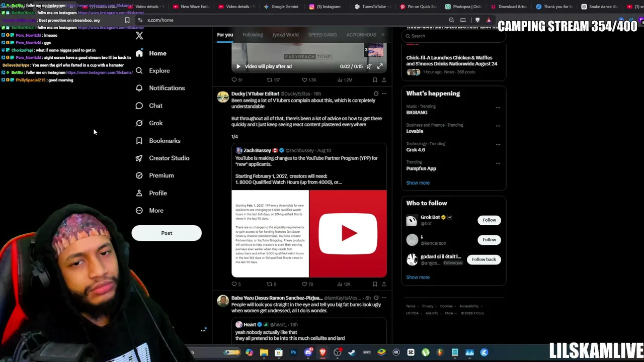Viewport: 644px width, 362px height.
Task: Open the Home icon in navigation
Action: click(x=139, y=53)
